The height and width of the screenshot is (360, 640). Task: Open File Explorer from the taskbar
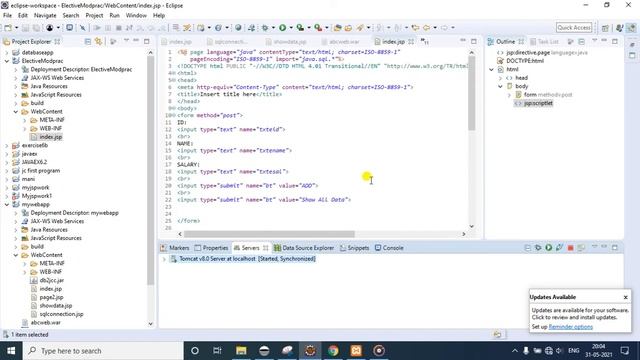click(x=241, y=351)
